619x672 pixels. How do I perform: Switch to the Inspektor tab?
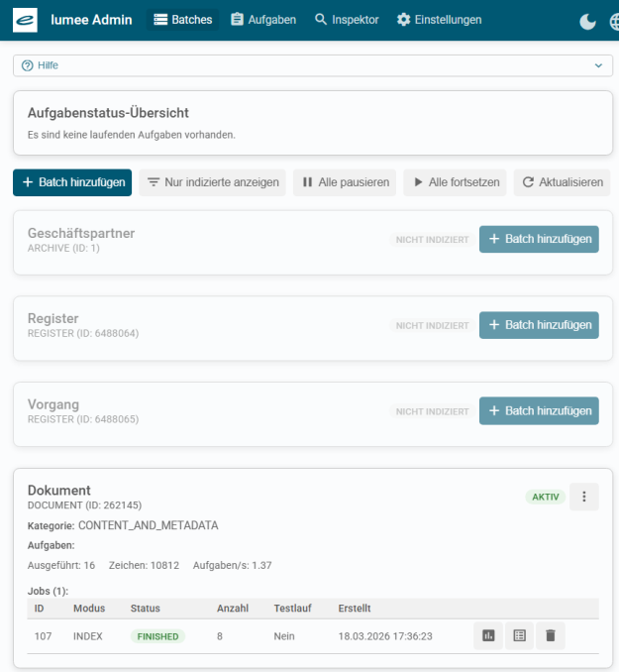[x=347, y=20]
